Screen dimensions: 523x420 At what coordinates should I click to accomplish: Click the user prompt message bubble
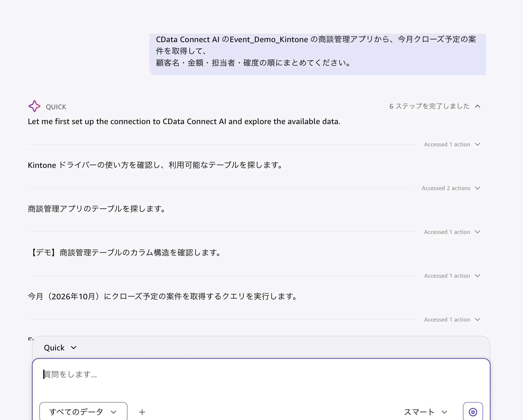tap(318, 54)
